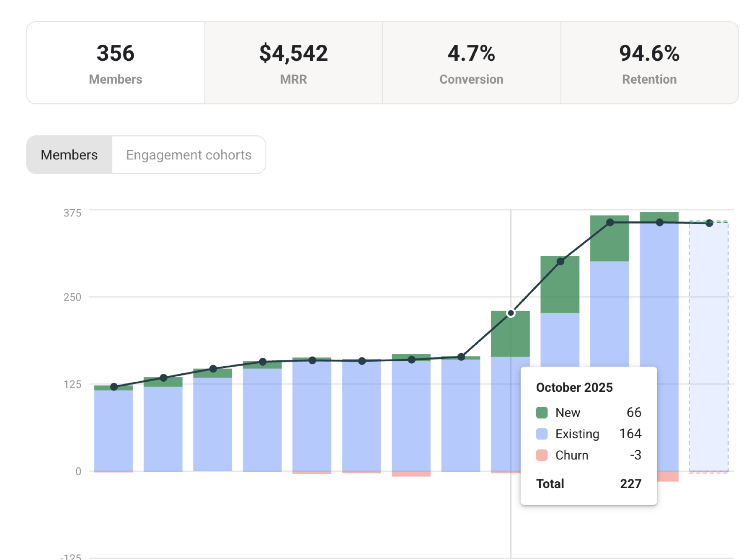Select the Members chart view button

click(70, 155)
